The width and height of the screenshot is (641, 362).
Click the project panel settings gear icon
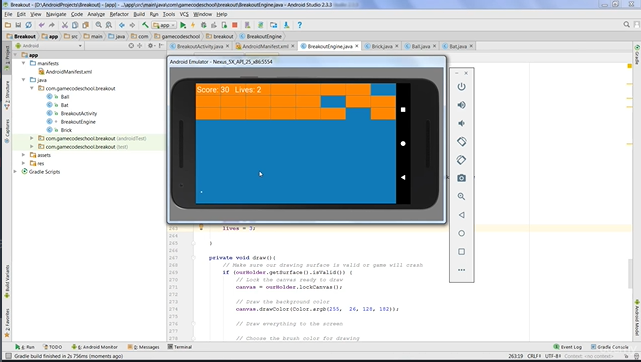(x=150, y=46)
